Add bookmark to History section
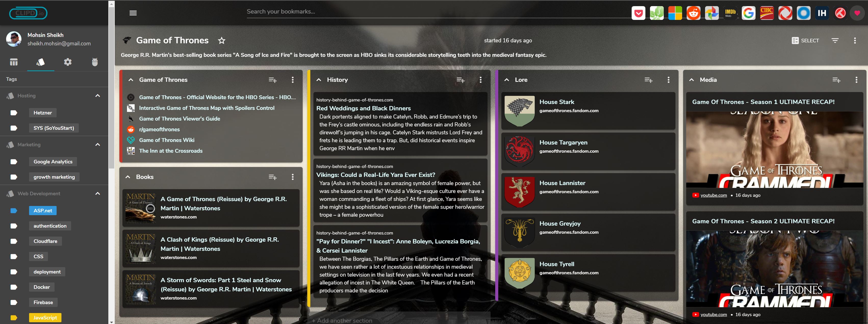 pyautogui.click(x=460, y=80)
